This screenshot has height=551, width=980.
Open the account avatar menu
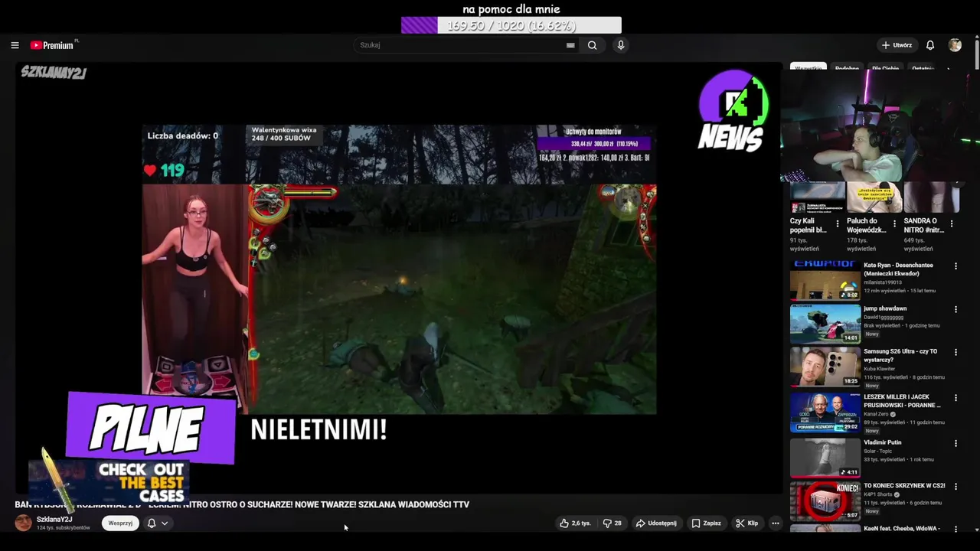955,45
